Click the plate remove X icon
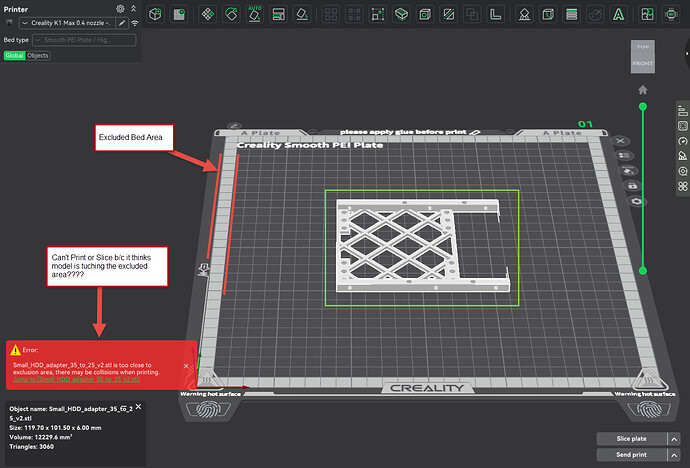The width and height of the screenshot is (690, 468). [x=620, y=141]
